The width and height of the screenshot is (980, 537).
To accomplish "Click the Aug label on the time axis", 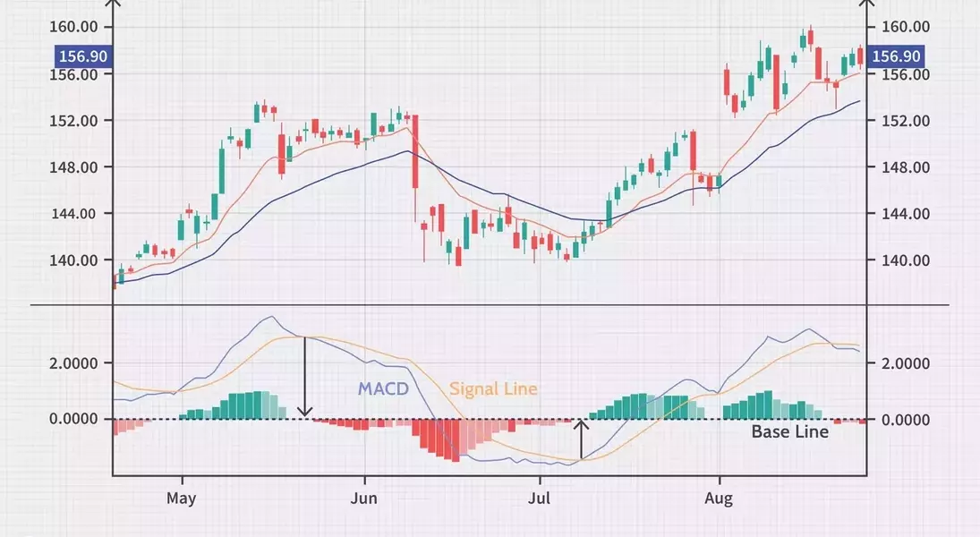I will (x=719, y=499).
